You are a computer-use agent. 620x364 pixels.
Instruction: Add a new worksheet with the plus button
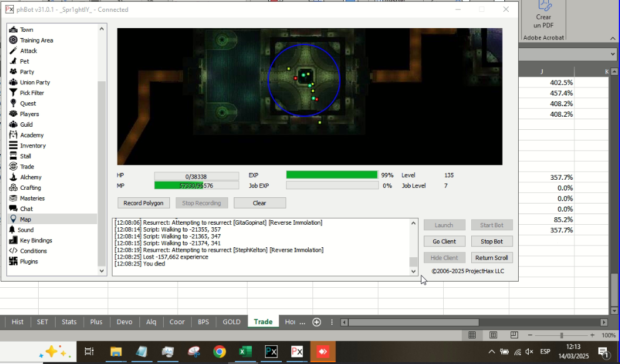(x=316, y=322)
